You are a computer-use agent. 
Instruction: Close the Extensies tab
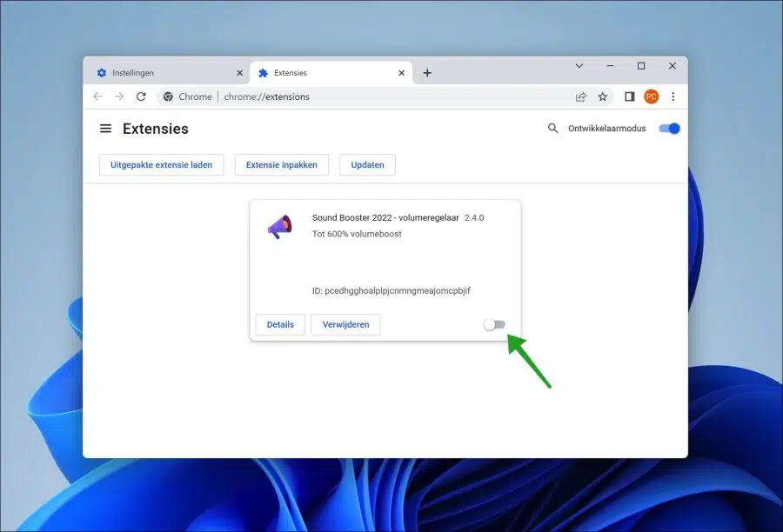pyautogui.click(x=401, y=73)
